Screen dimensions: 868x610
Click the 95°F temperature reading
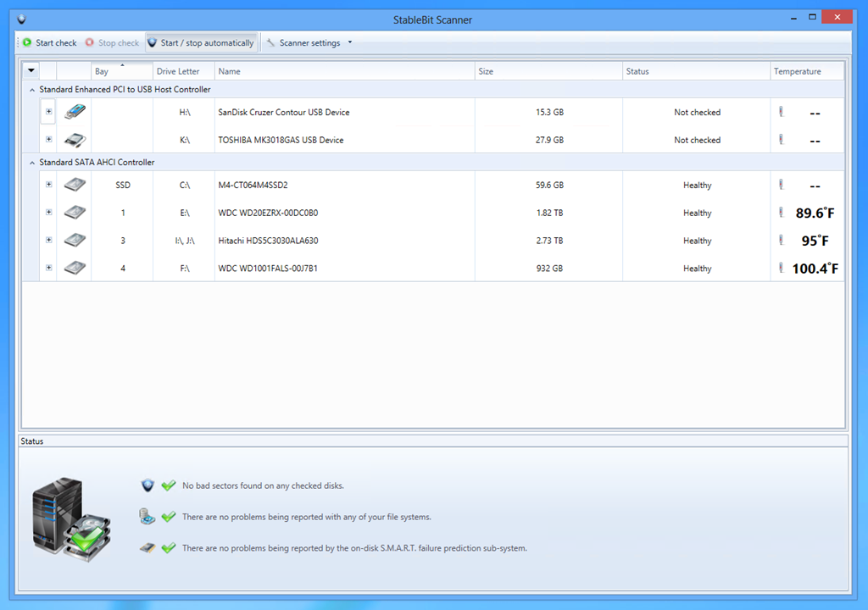coord(815,241)
